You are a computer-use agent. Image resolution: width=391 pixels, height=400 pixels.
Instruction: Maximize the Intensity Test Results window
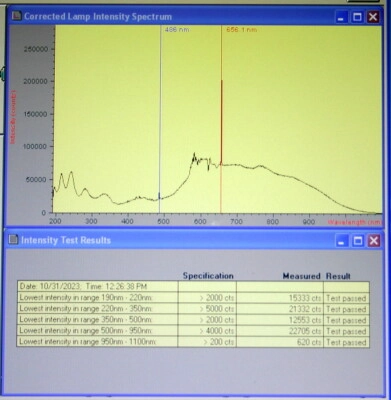click(x=358, y=240)
